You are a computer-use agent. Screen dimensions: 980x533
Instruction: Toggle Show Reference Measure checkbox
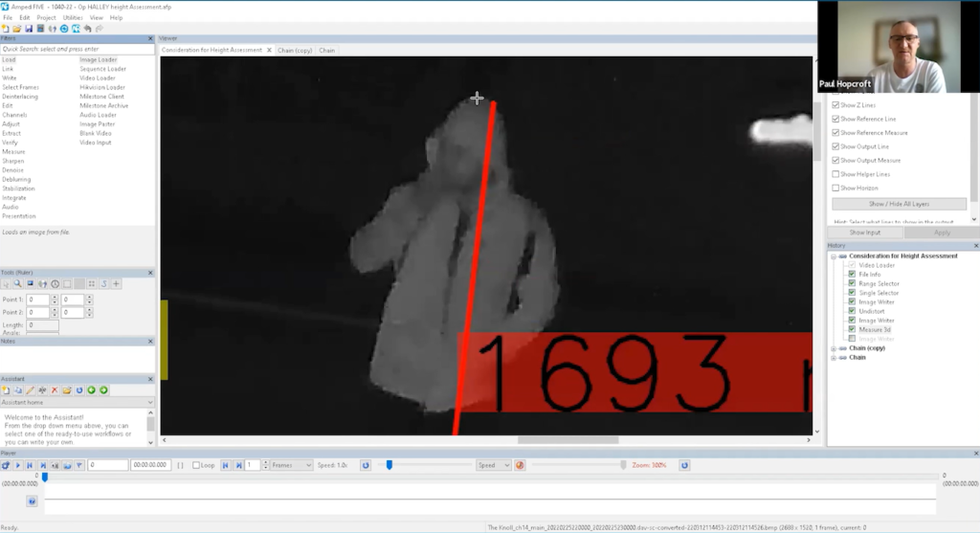coord(835,132)
